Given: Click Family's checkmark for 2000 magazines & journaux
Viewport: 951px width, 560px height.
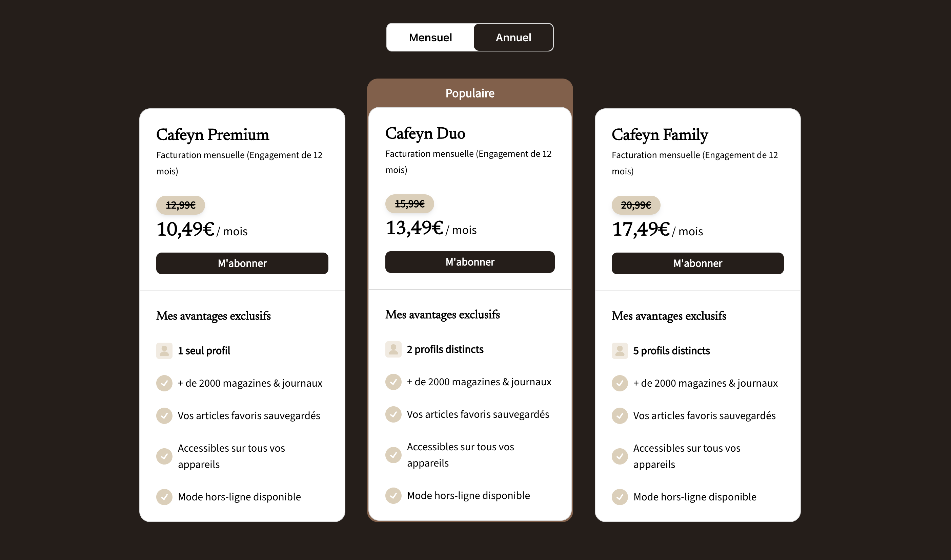Looking at the screenshot, I should [620, 383].
